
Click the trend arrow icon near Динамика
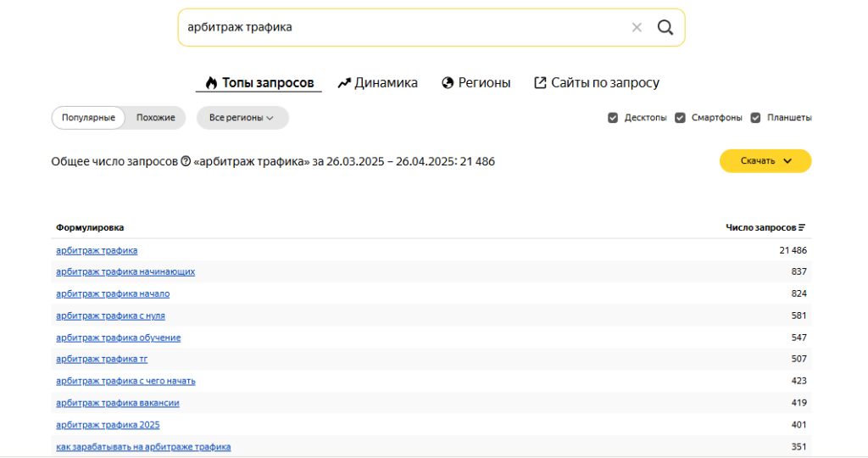click(344, 82)
